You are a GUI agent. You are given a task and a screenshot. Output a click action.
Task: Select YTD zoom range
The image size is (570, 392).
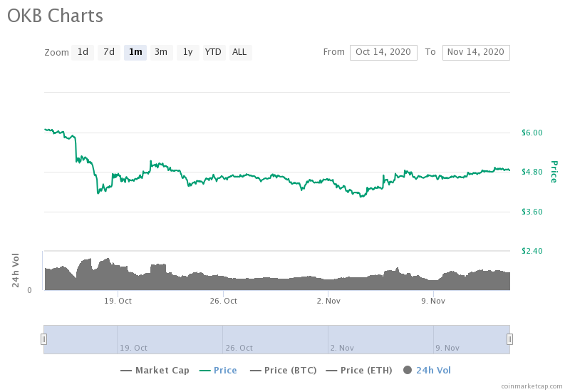[213, 52]
